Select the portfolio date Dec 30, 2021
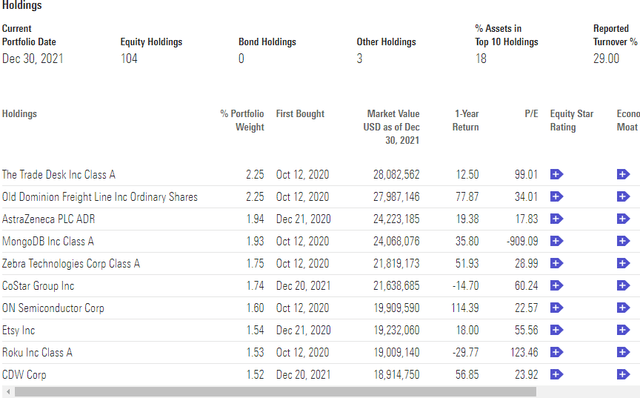The height and width of the screenshot is (398, 640). pos(33,59)
